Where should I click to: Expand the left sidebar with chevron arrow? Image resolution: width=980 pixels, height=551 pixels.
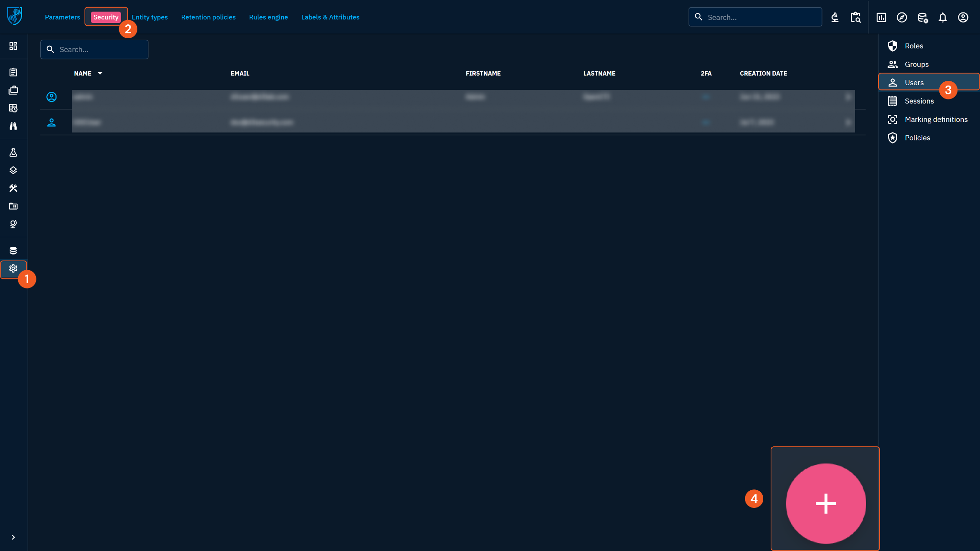point(13,537)
